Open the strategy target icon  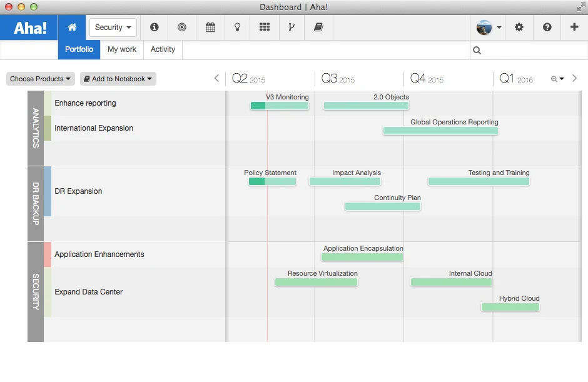pos(182,27)
